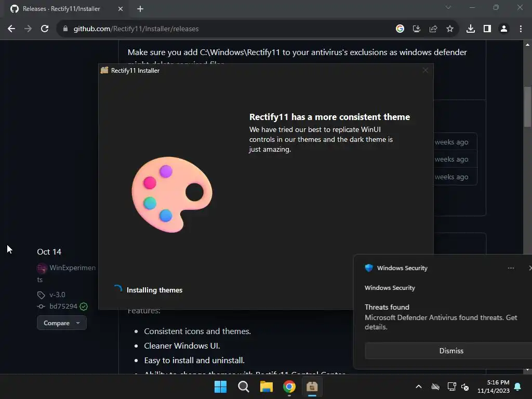Select Rectify11 Installer taskbar icon
This screenshot has width=532, height=399.
coord(312,387)
